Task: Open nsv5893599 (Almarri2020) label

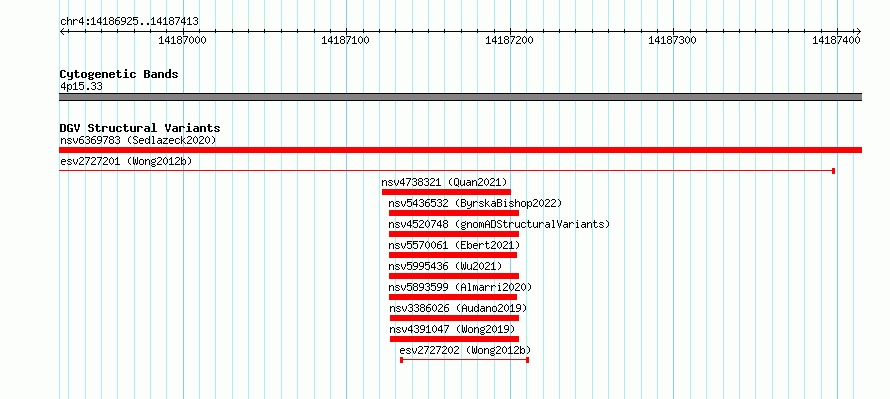Action: (461, 287)
